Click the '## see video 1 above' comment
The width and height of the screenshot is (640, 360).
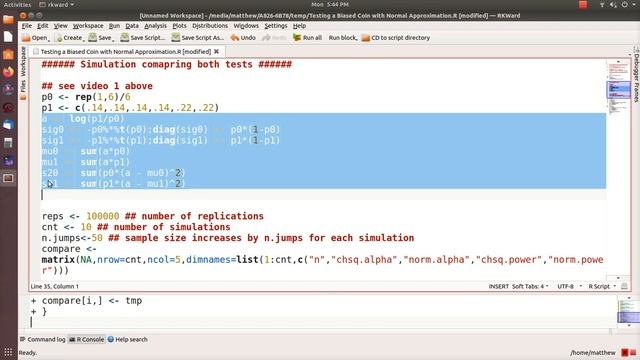click(97, 86)
